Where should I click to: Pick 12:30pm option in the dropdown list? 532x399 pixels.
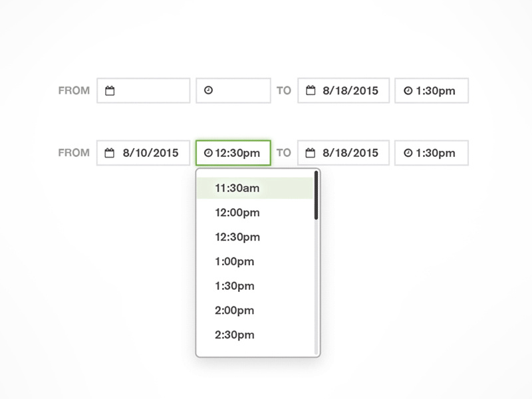point(237,237)
